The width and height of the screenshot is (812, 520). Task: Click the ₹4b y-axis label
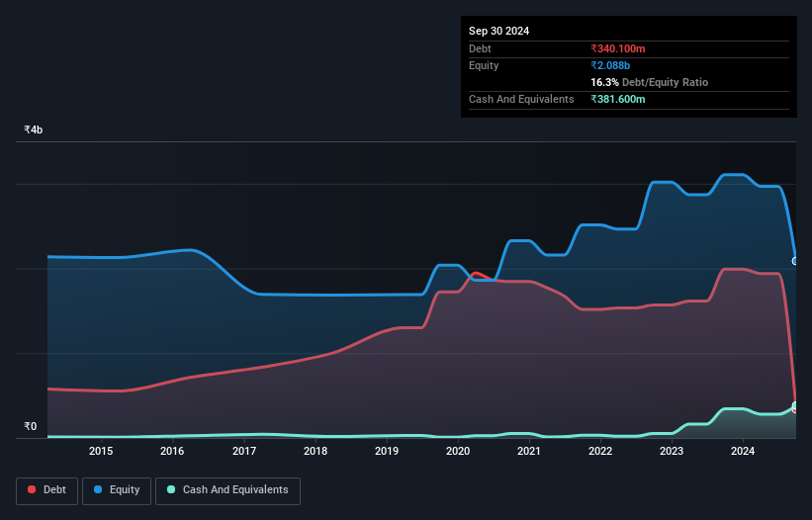tap(34, 130)
